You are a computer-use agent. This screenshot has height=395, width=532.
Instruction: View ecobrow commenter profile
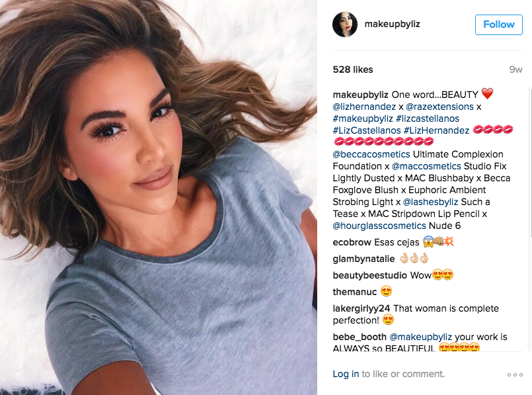point(352,242)
